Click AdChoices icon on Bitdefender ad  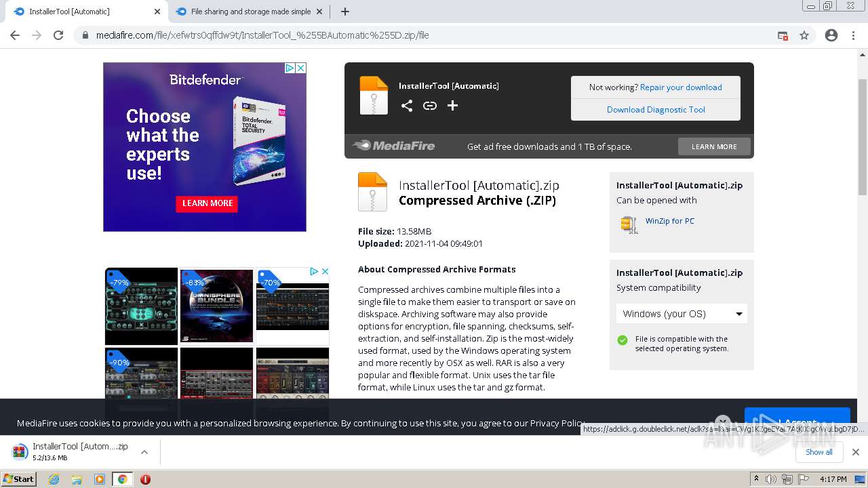290,68
